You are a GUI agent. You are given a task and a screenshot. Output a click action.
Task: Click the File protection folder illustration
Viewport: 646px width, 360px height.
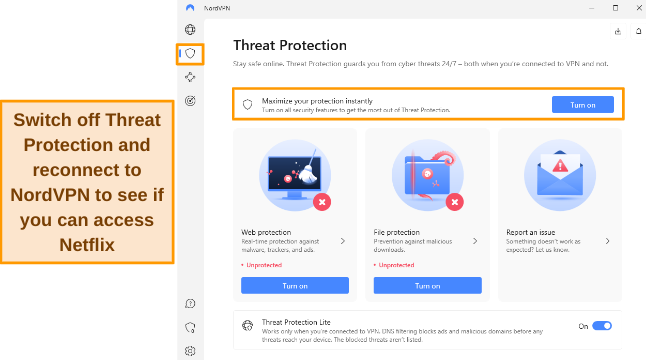tap(428, 175)
